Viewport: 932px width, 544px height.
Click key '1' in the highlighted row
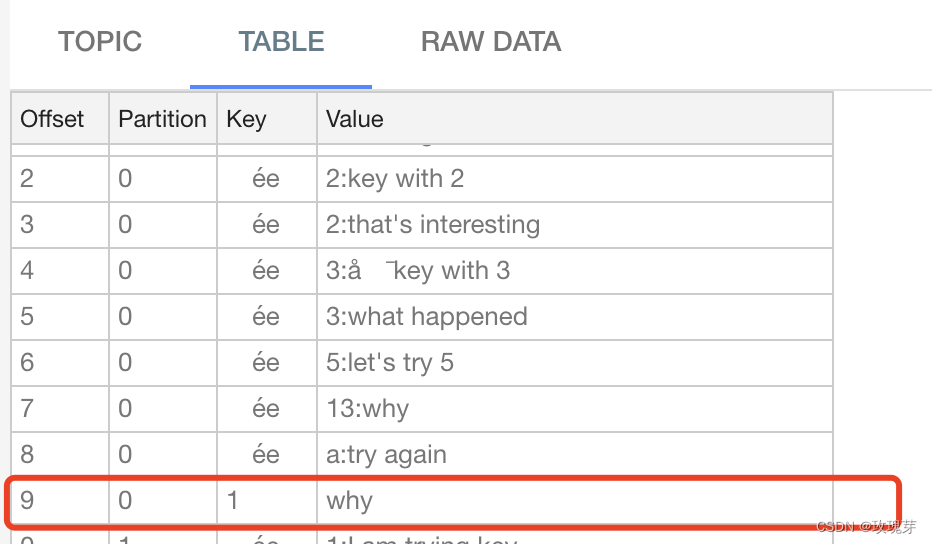coord(233,500)
